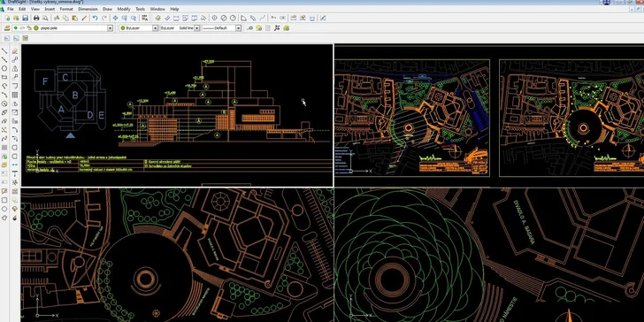644x322 pixels.
Task: Toggle freeze state icon of current layer
Action: [23, 28]
